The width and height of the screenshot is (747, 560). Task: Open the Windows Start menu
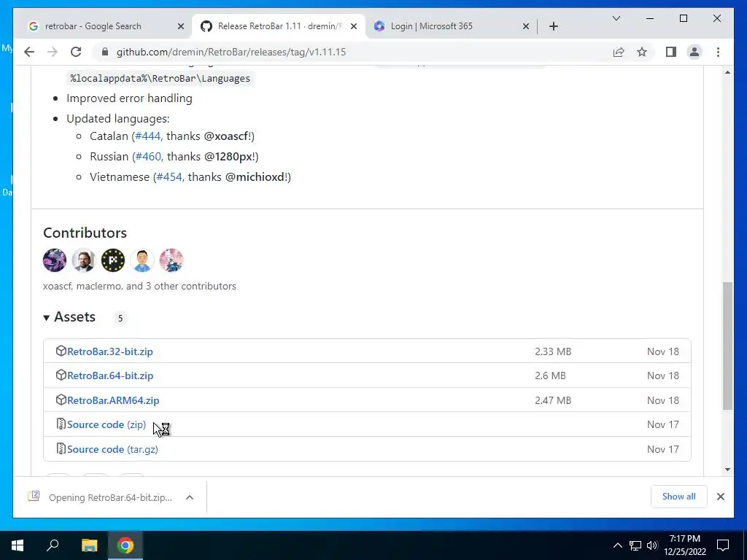(18, 545)
